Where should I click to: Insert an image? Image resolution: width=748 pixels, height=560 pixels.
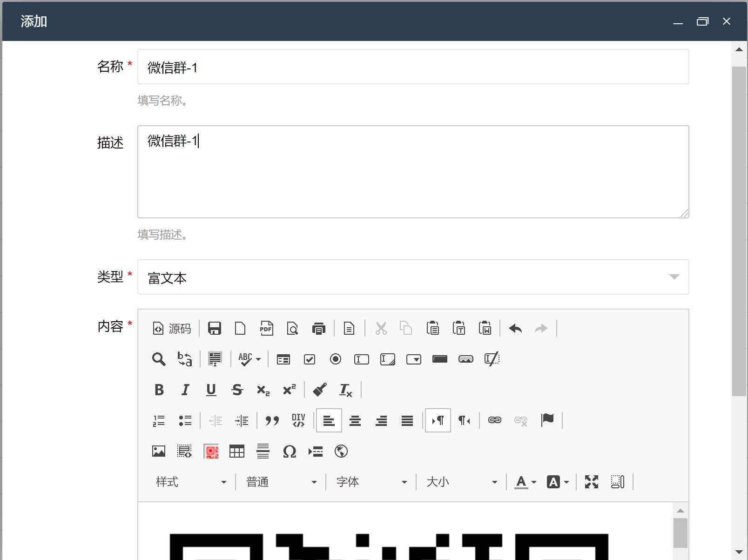point(159,451)
